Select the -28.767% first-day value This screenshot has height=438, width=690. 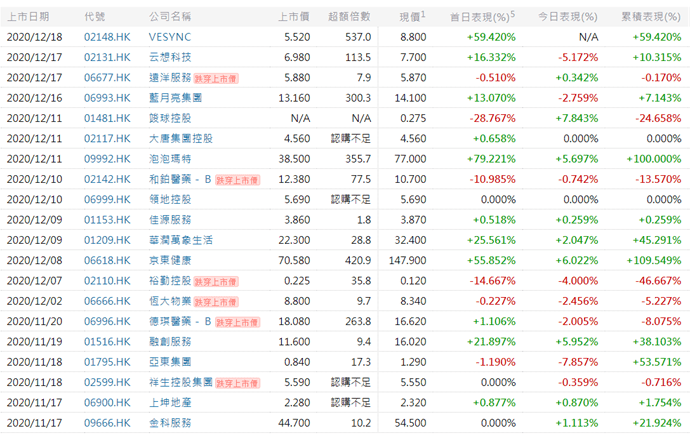point(492,118)
